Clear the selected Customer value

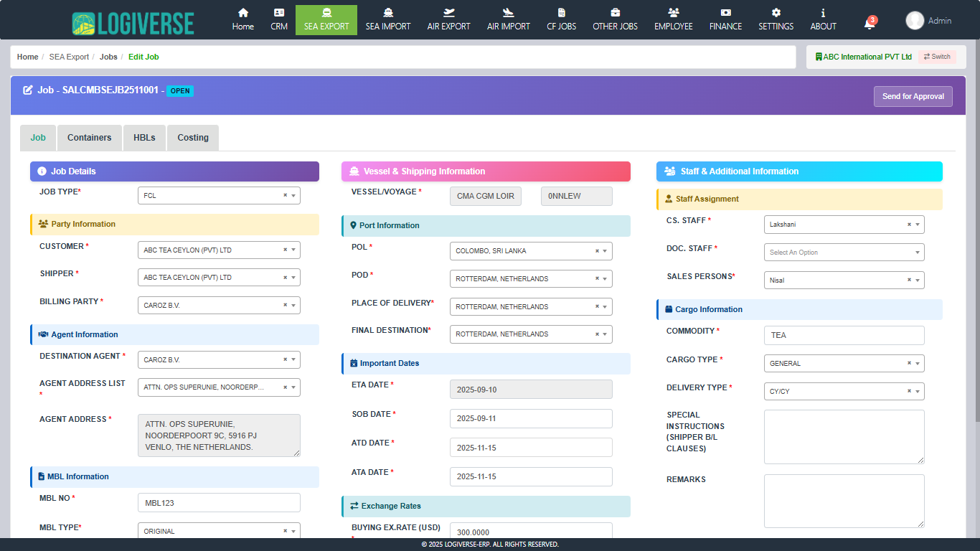[x=285, y=250]
